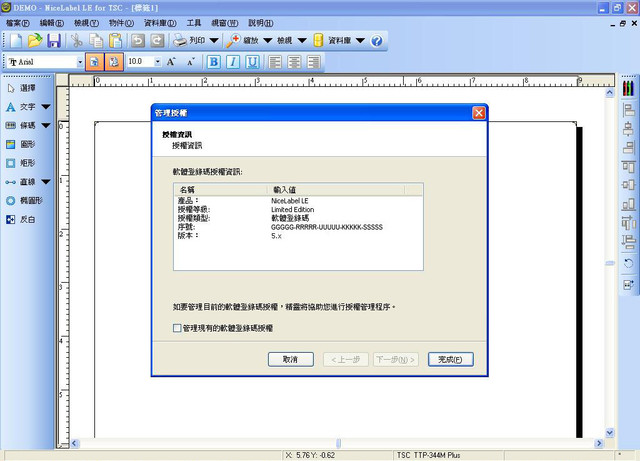The width and height of the screenshot is (640, 461).
Task: Toggle align text right
Action: (x=313, y=62)
